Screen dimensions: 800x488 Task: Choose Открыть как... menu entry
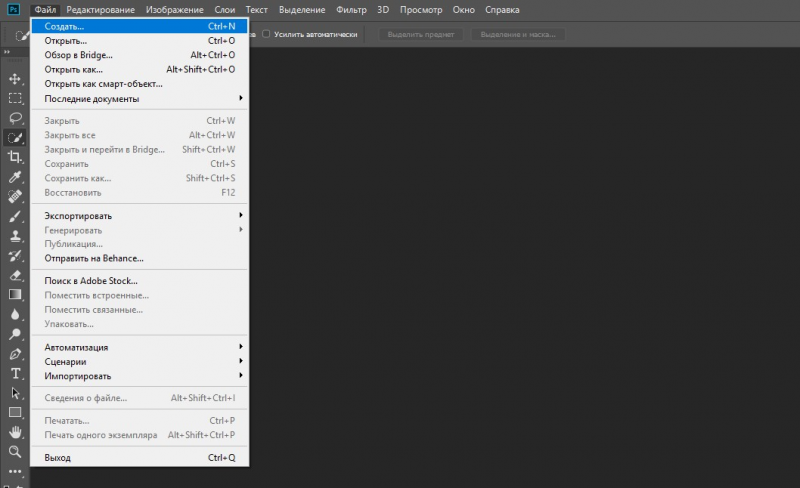click(139, 69)
